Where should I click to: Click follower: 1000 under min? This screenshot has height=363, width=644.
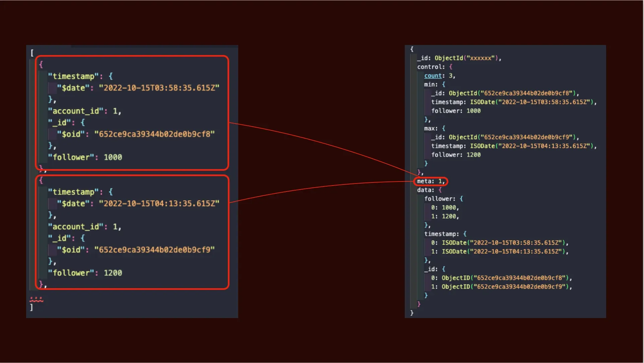tap(456, 111)
